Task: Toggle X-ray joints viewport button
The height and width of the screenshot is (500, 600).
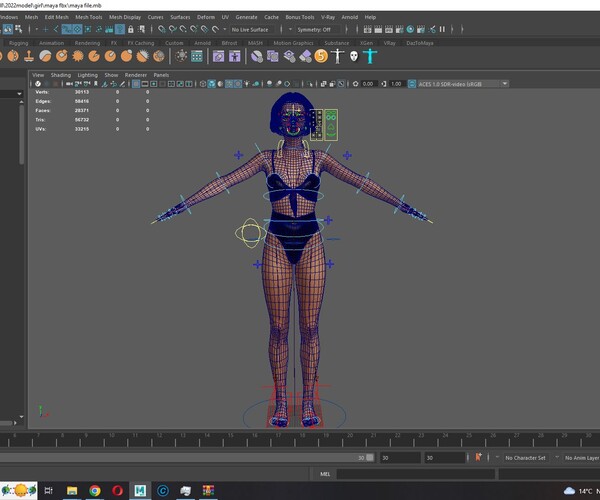Action: [341, 84]
